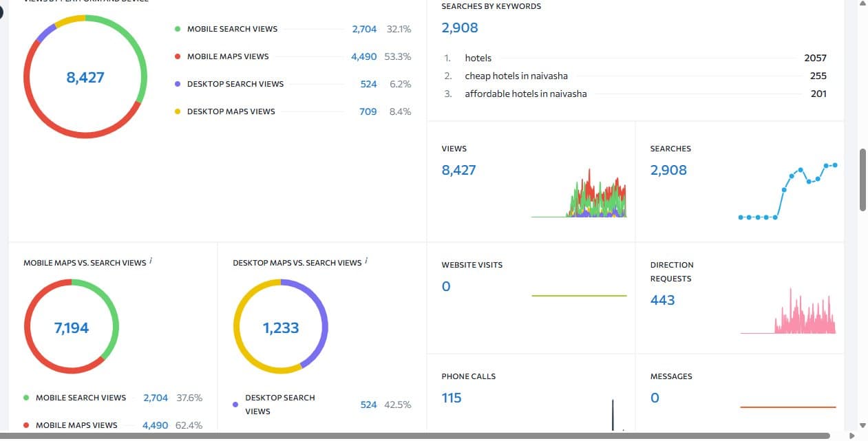Click the Desktop Maps vs. Search Views title
The width and height of the screenshot is (868, 441).
coord(297,263)
